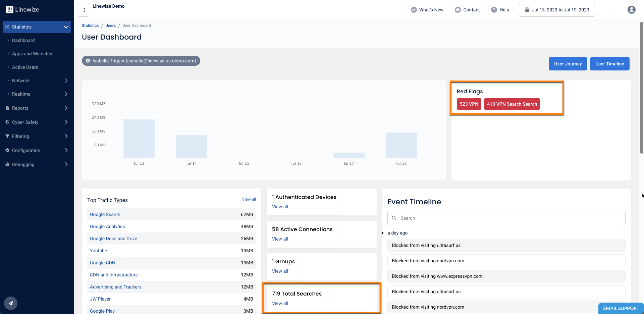Expand the Reports section arrow
Image resolution: width=644 pixels, height=314 pixels.
[66, 108]
